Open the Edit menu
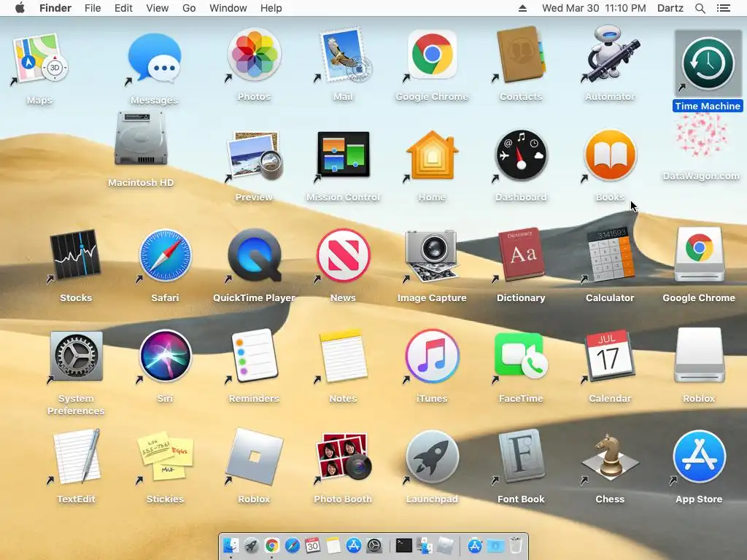747x560 pixels. tap(123, 8)
